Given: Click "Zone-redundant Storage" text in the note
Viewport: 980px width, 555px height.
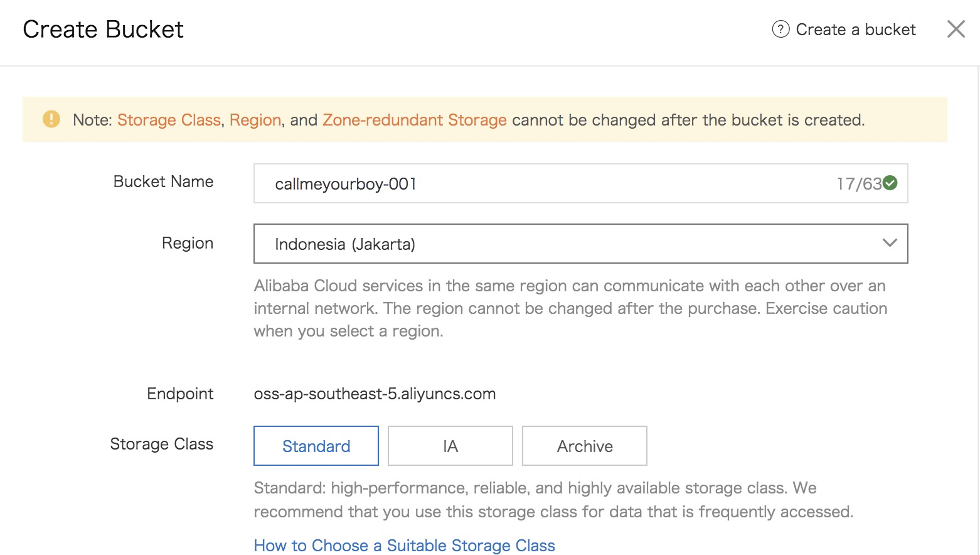Looking at the screenshot, I should click(414, 120).
